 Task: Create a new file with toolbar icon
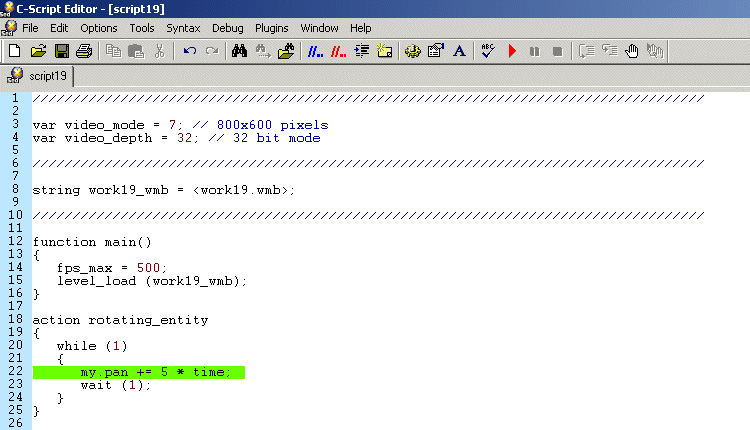(x=14, y=50)
